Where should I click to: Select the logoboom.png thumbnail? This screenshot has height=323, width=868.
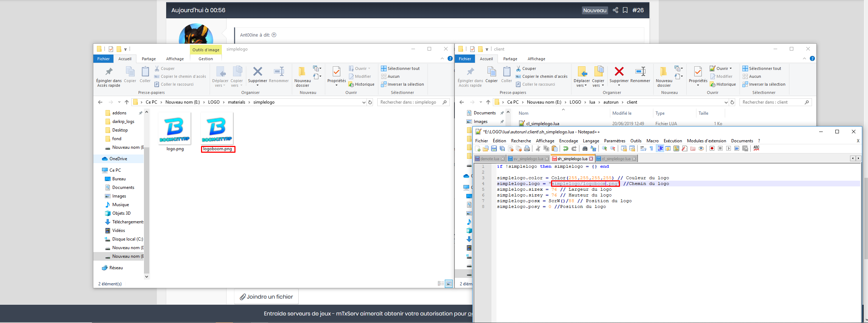217,128
